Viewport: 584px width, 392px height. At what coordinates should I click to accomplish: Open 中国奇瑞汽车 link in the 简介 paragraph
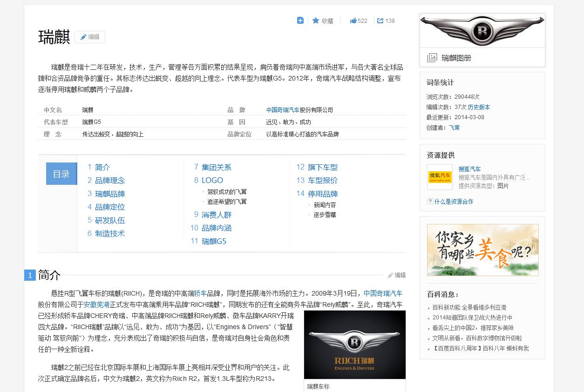click(x=383, y=293)
